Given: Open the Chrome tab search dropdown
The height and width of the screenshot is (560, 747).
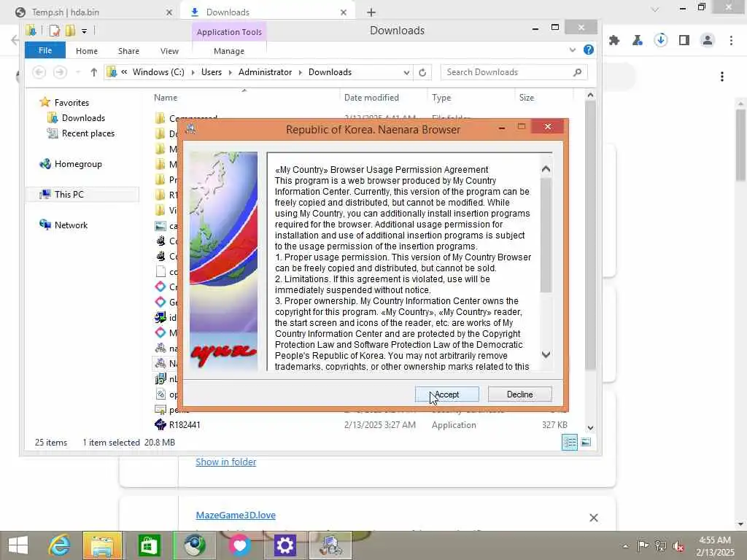Looking at the screenshot, I should [655, 9].
